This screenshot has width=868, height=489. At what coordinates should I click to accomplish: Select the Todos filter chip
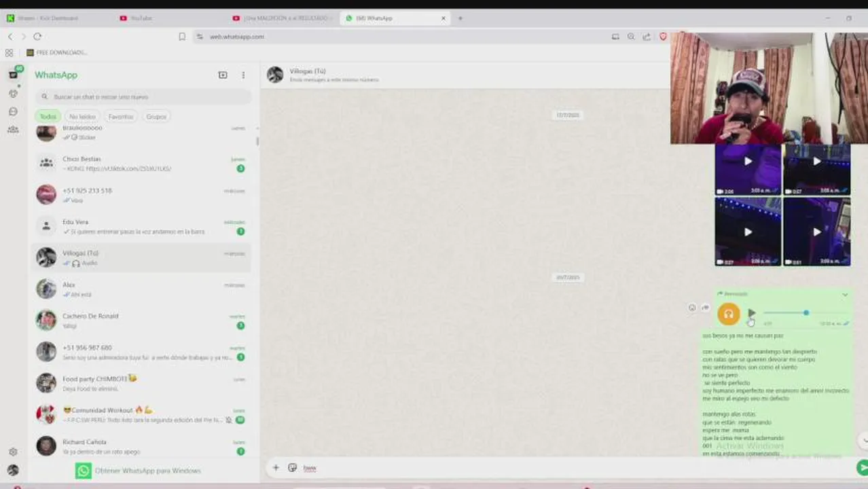pyautogui.click(x=48, y=117)
